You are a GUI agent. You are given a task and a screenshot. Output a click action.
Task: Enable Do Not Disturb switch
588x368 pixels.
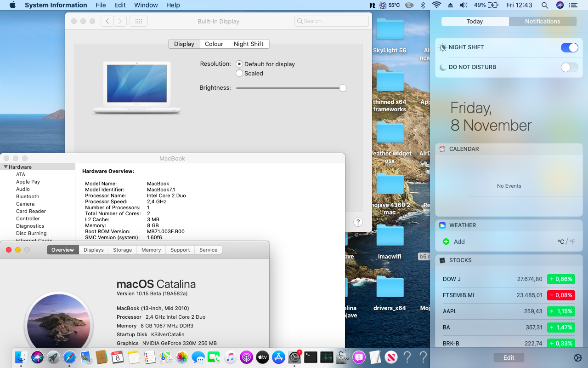570,67
